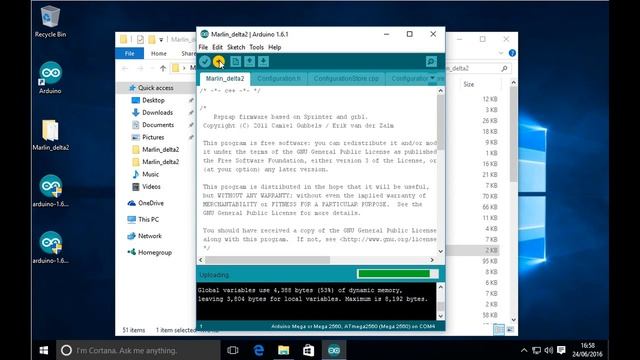Open Desktop in Explorer sidebar

tap(153, 100)
